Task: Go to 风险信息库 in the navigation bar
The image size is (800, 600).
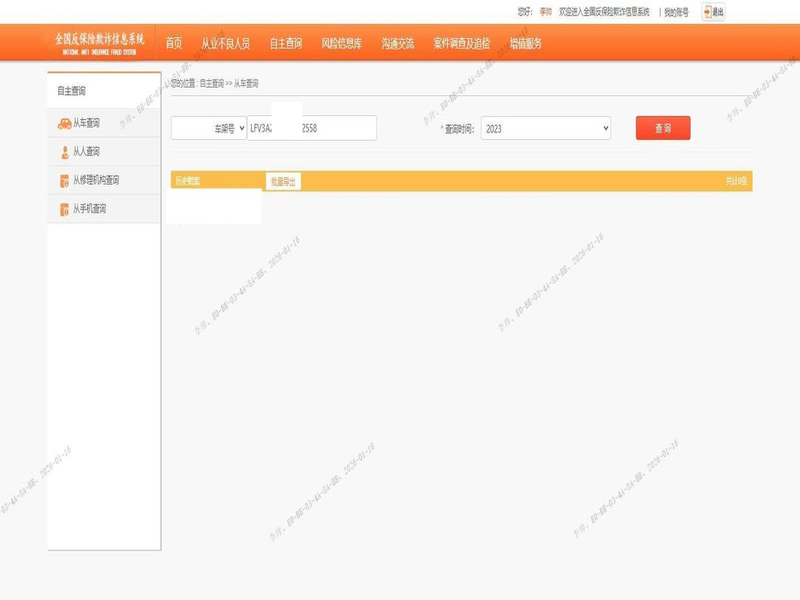Action: point(341,44)
